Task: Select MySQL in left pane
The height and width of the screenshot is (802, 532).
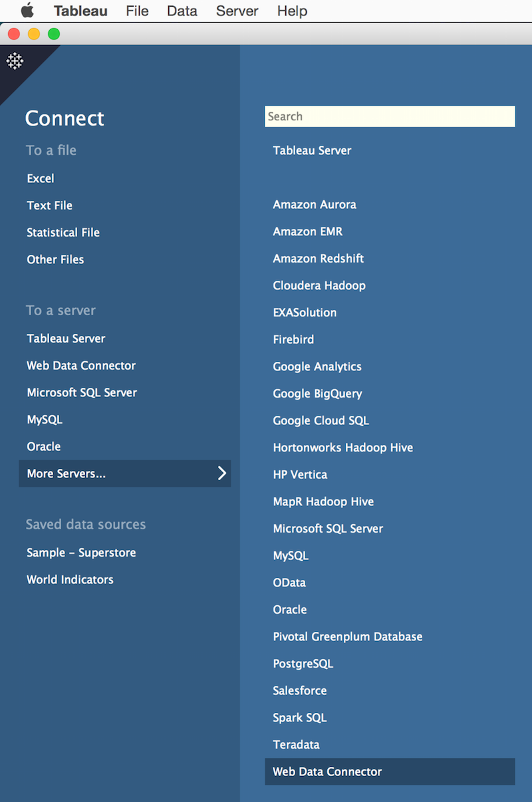Action: coord(45,420)
